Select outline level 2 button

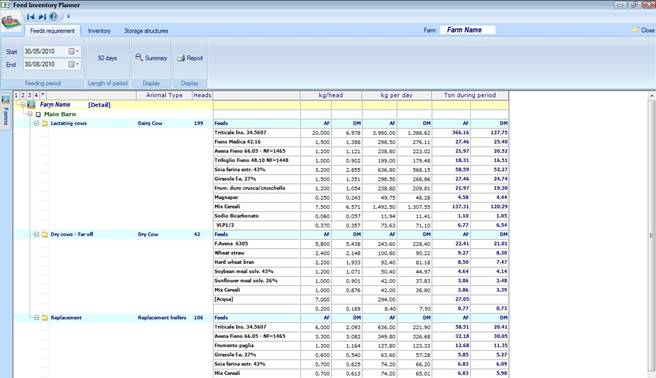23,95
